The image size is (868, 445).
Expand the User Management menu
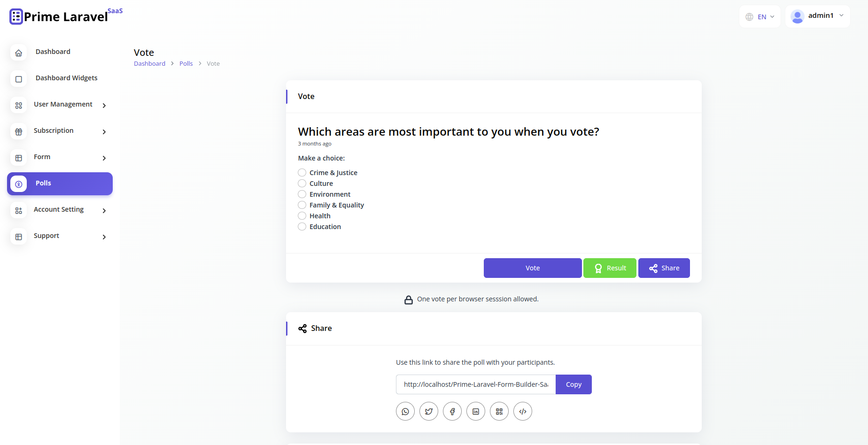pyautogui.click(x=63, y=105)
